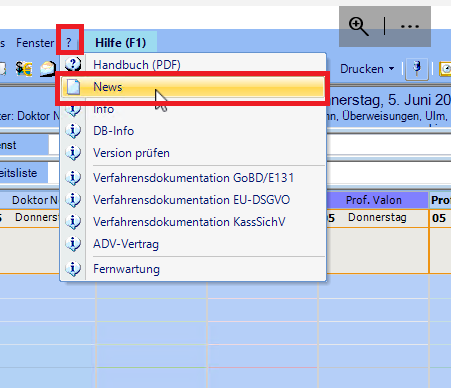This screenshot has width=451, height=388.
Task: Open the Drucken dropdown
Action: click(367, 69)
